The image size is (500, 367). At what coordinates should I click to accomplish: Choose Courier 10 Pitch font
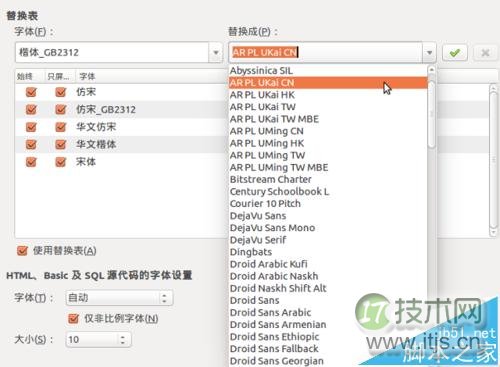(328, 204)
